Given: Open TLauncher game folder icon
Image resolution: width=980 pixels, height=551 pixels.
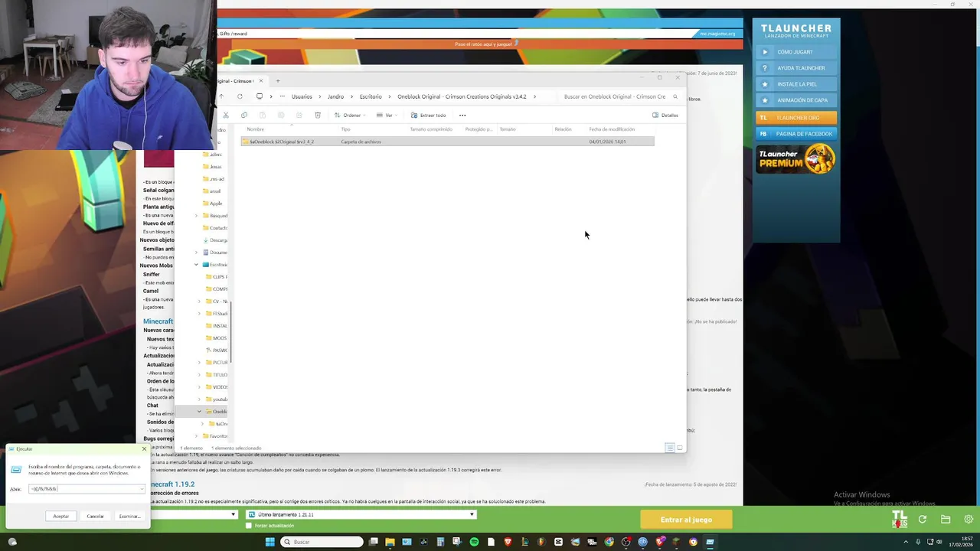Looking at the screenshot, I should [946, 519].
